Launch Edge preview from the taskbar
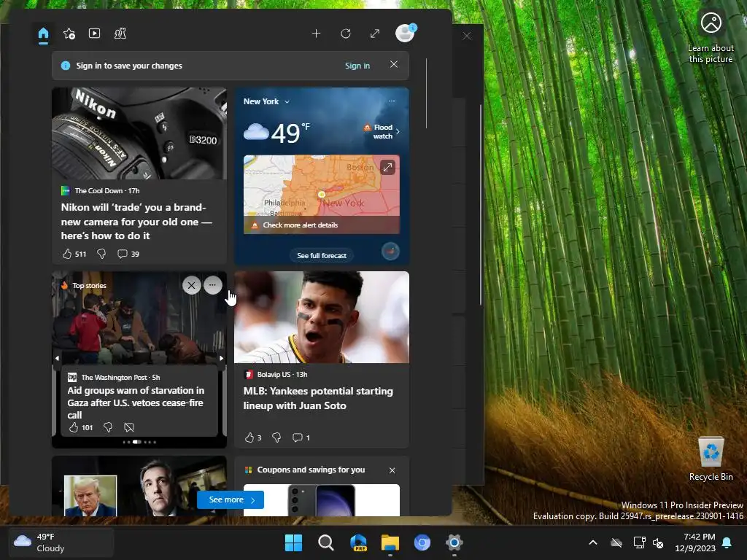Image resolution: width=747 pixels, height=560 pixels. click(x=358, y=542)
